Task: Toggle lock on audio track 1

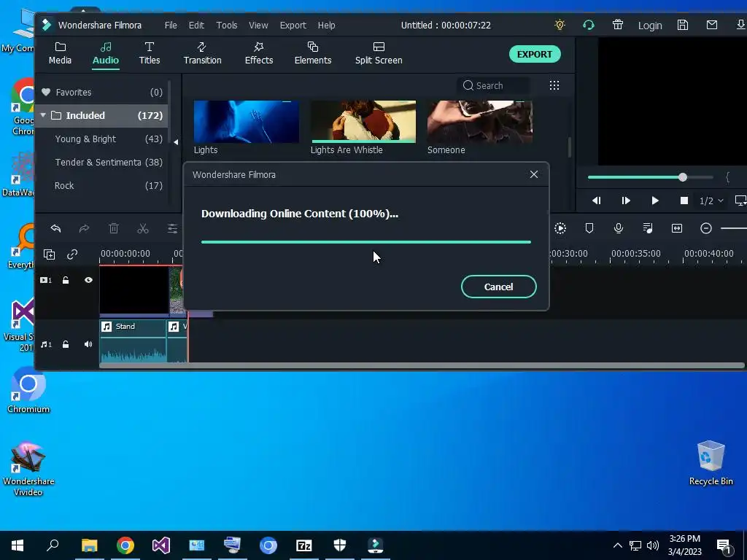Action: click(x=66, y=344)
